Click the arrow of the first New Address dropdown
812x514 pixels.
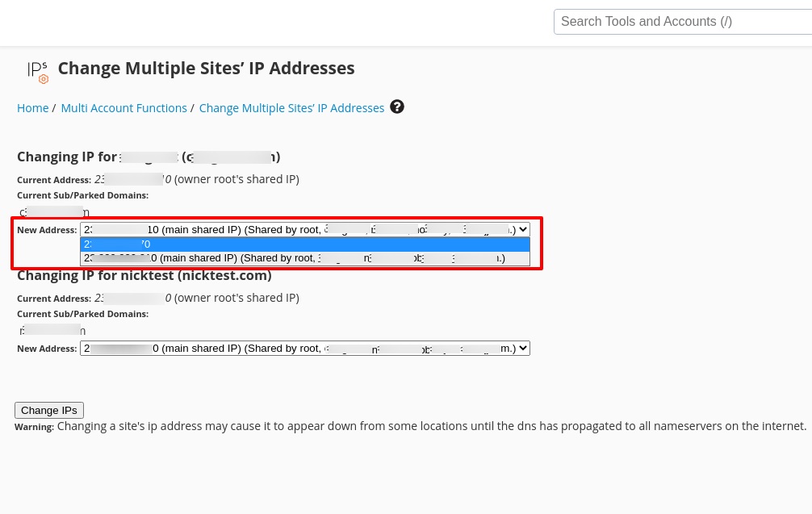[523, 230]
